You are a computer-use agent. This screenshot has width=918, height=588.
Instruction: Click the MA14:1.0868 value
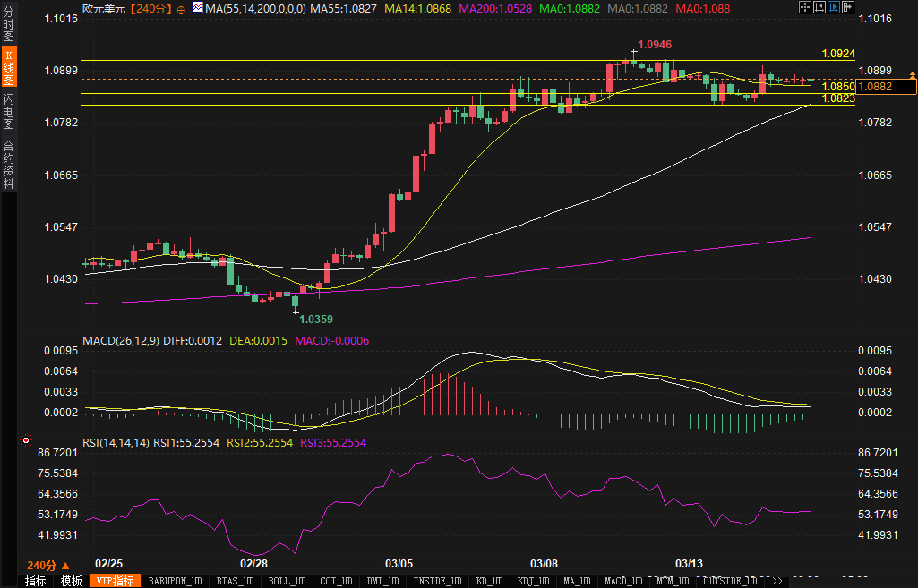[x=418, y=9]
